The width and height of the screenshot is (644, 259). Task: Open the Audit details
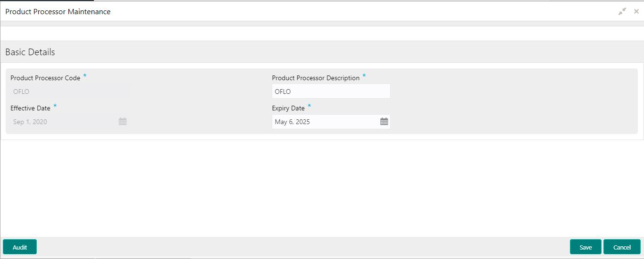coord(20,247)
